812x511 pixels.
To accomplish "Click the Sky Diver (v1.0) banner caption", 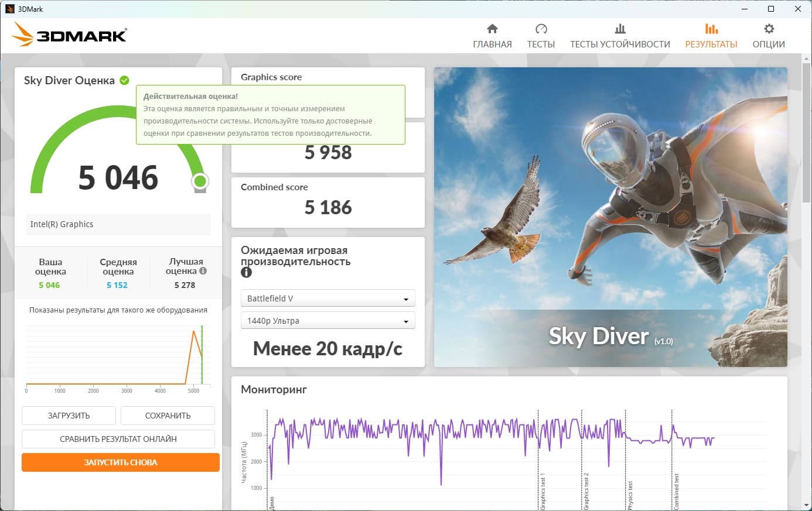I will click(610, 337).
